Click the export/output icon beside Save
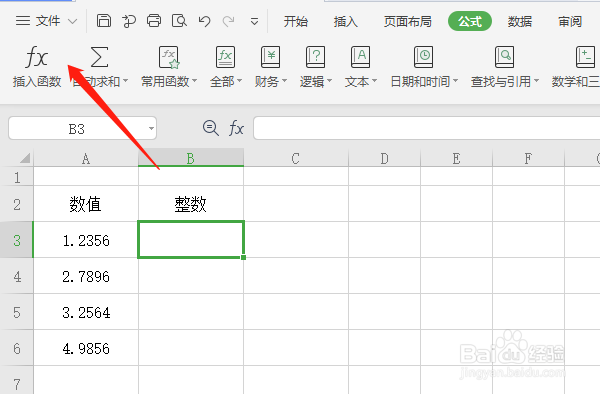This screenshot has width=600, height=394. (129, 21)
